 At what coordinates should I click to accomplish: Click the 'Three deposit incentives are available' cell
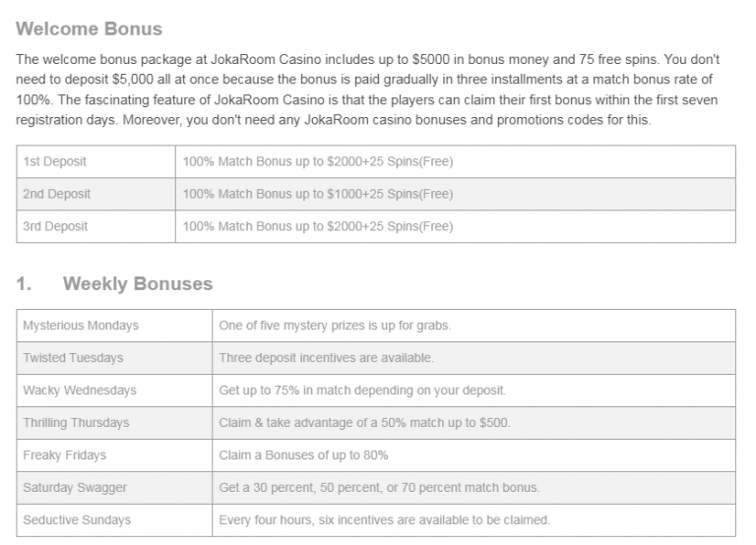click(x=326, y=358)
